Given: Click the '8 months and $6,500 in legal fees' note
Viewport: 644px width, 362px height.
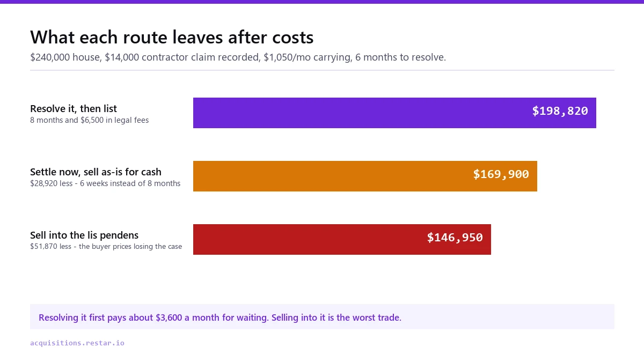Looking at the screenshot, I should coord(90,120).
